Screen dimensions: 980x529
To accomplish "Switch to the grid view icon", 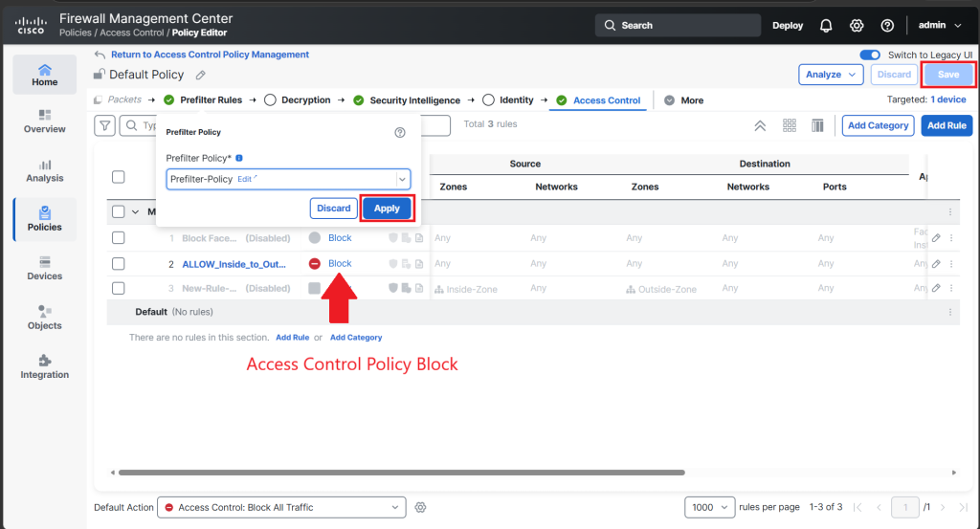I will point(790,125).
